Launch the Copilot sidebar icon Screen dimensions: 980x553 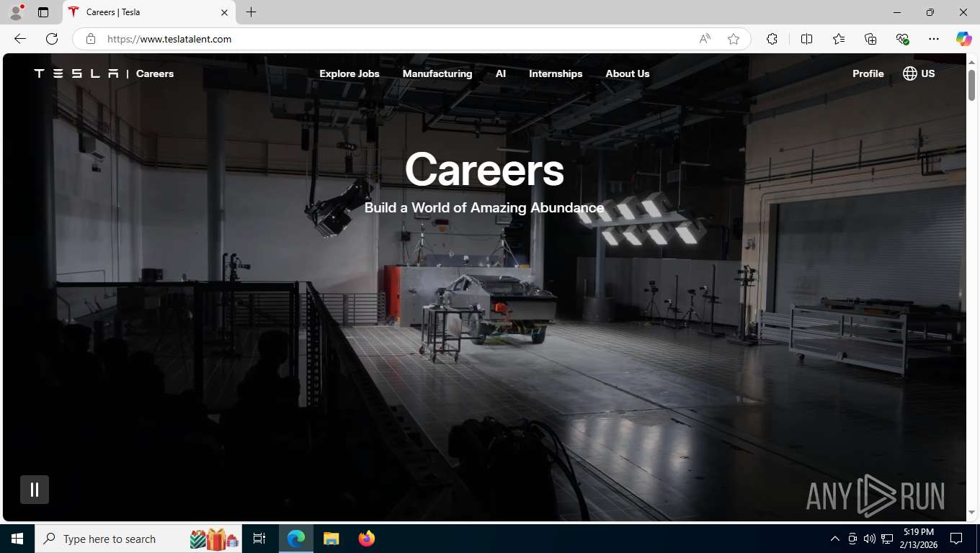[x=963, y=39]
